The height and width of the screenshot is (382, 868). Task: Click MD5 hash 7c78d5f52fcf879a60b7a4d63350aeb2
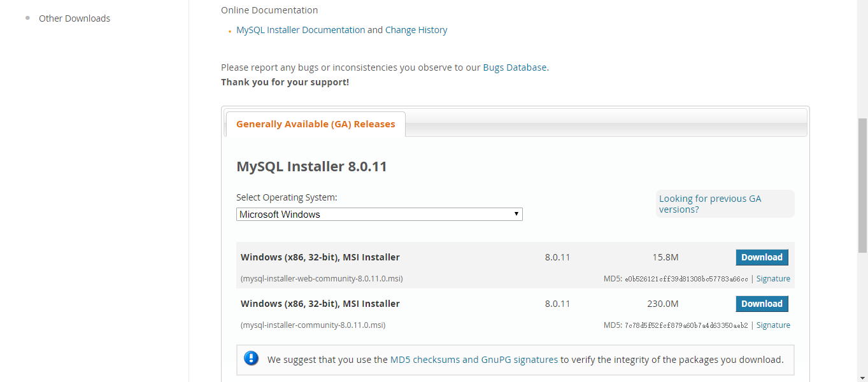[687, 325]
